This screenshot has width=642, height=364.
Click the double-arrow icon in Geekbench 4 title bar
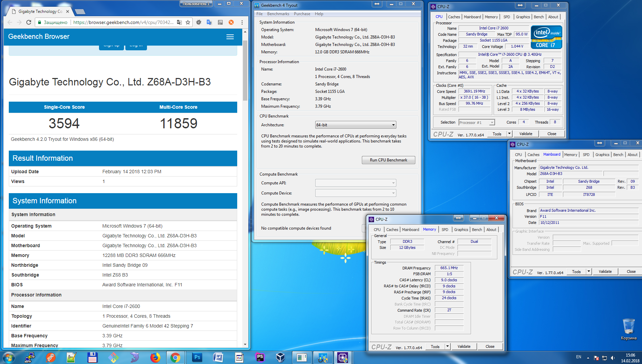tap(377, 4)
